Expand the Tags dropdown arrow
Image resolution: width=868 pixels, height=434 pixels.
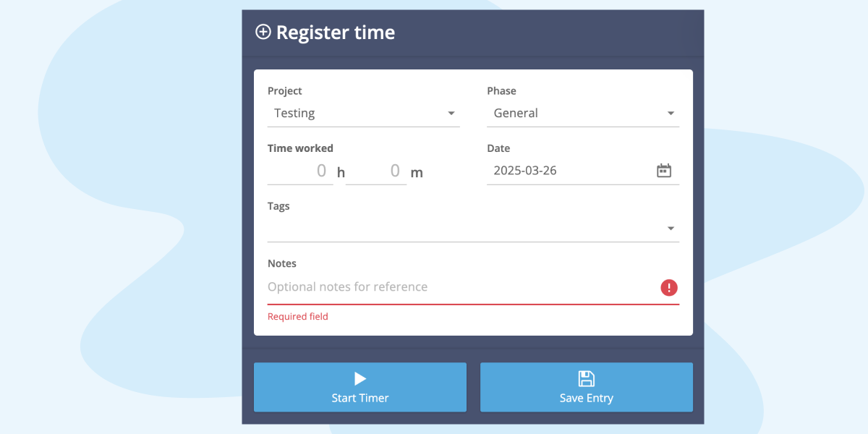pyautogui.click(x=670, y=228)
